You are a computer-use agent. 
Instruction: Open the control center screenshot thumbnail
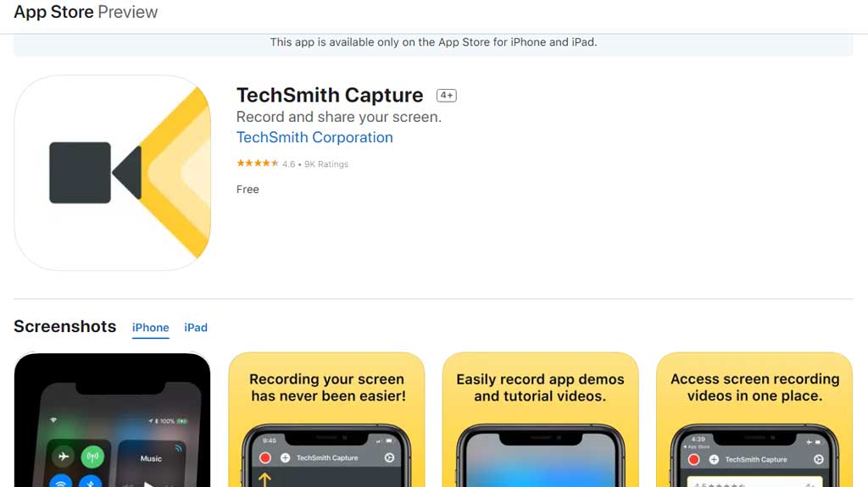(x=113, y=419)
